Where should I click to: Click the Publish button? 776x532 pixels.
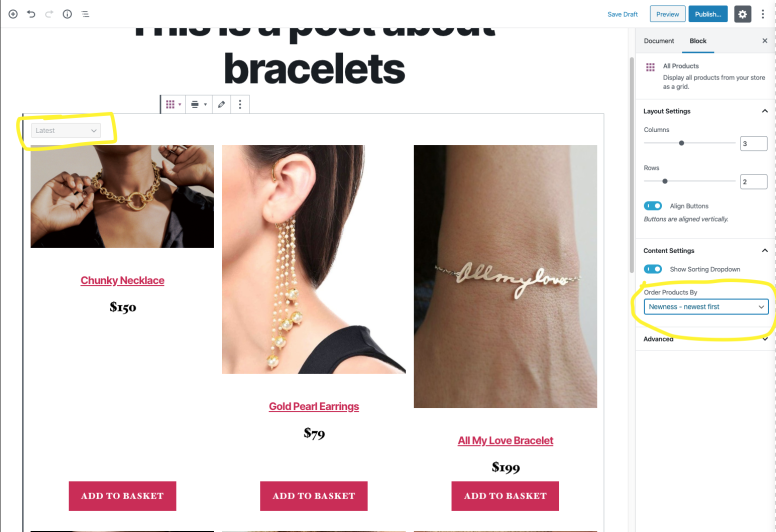[x=708, y=14]
